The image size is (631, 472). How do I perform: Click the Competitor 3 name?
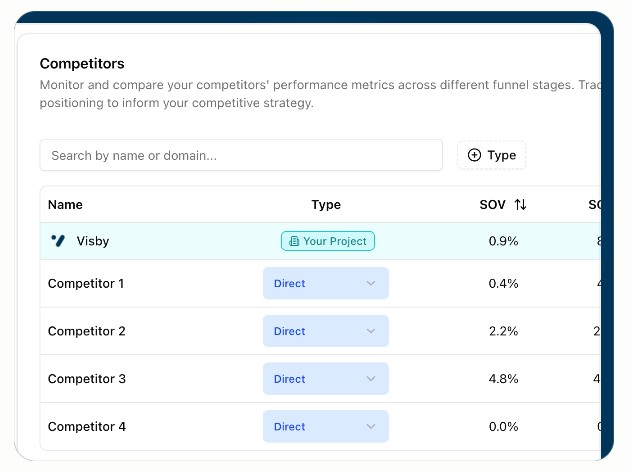(86, 379)
